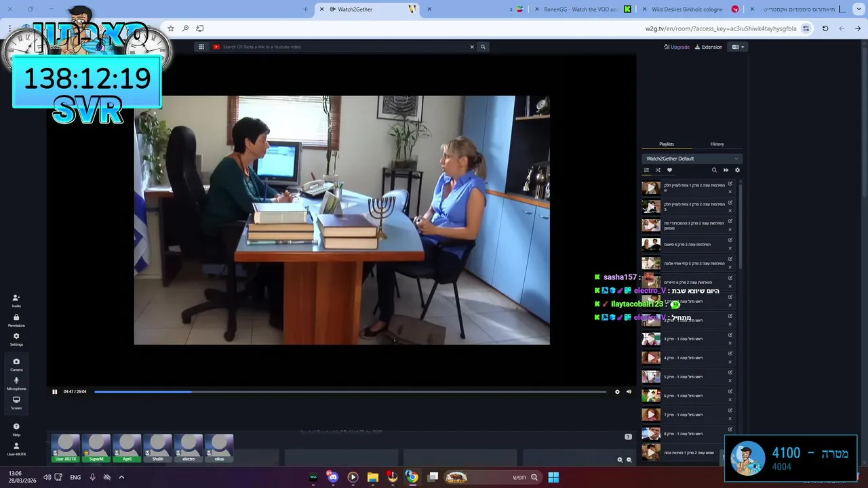The width and height of the screenshot is (868, 488).
Task: Mute the video player volume
Action: [x=629, y=392]
